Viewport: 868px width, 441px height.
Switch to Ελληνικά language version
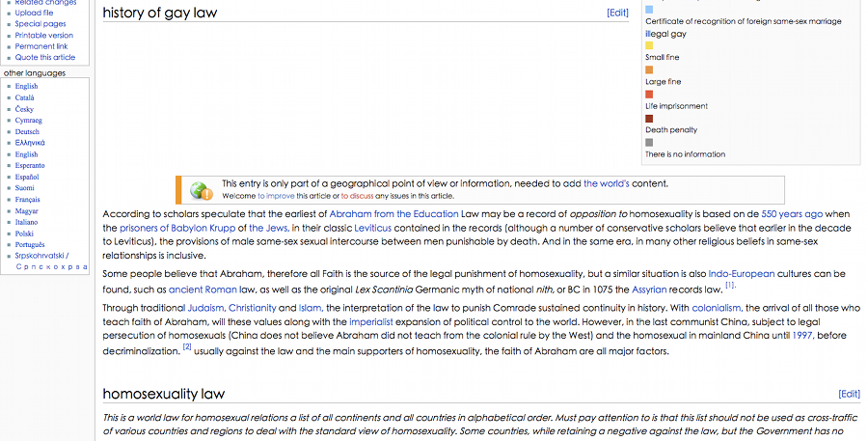(x=30, y=143)
